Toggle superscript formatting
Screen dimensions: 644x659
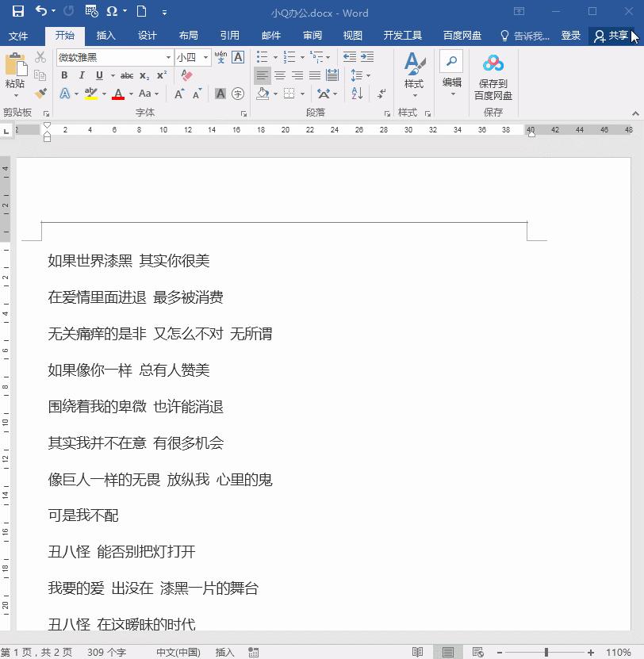click(x=162, y=75)
